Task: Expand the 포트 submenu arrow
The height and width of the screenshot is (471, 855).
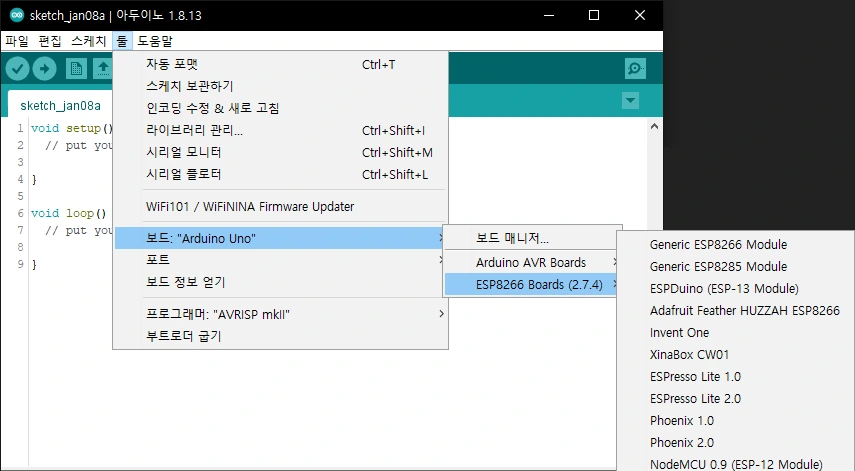Action: (441, 260)
